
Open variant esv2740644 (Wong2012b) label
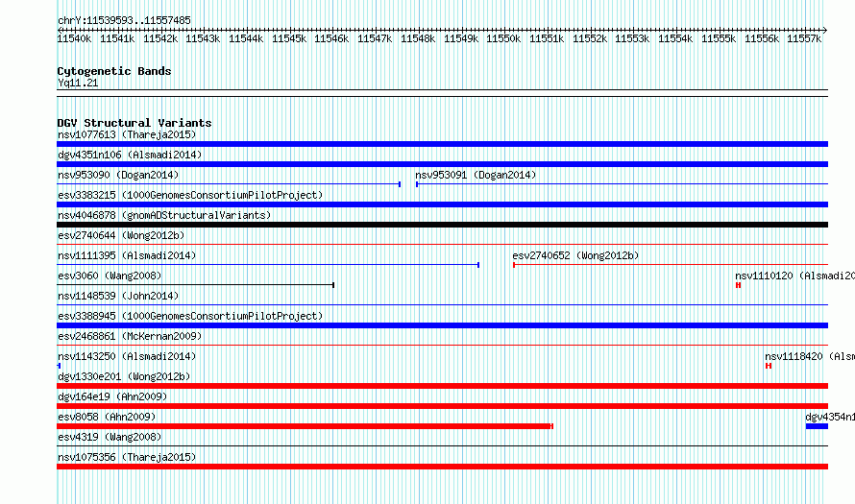point(121,235)
